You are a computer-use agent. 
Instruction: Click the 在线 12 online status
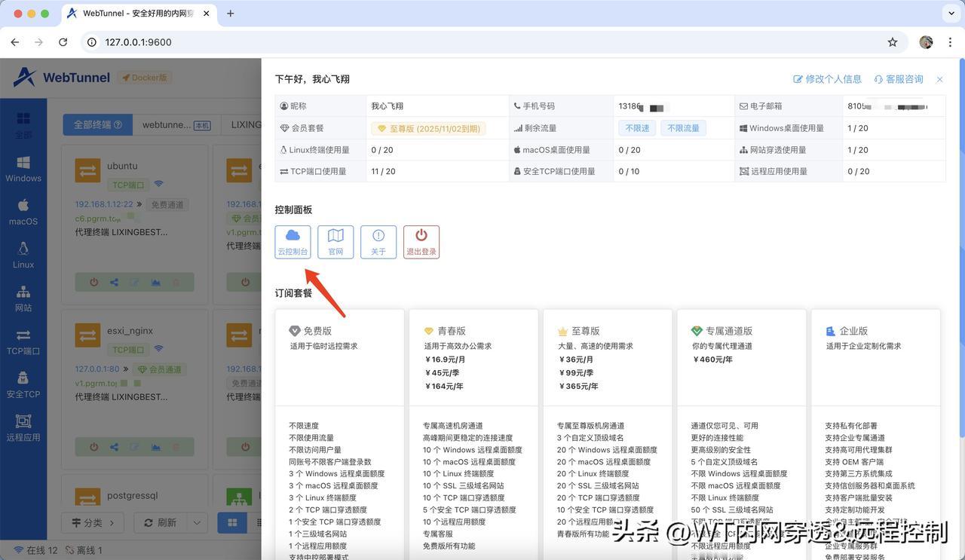[36, 551]
